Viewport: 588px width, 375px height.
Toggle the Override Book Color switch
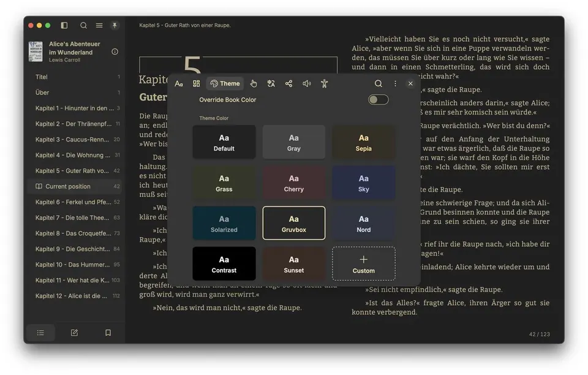[378, 100]
